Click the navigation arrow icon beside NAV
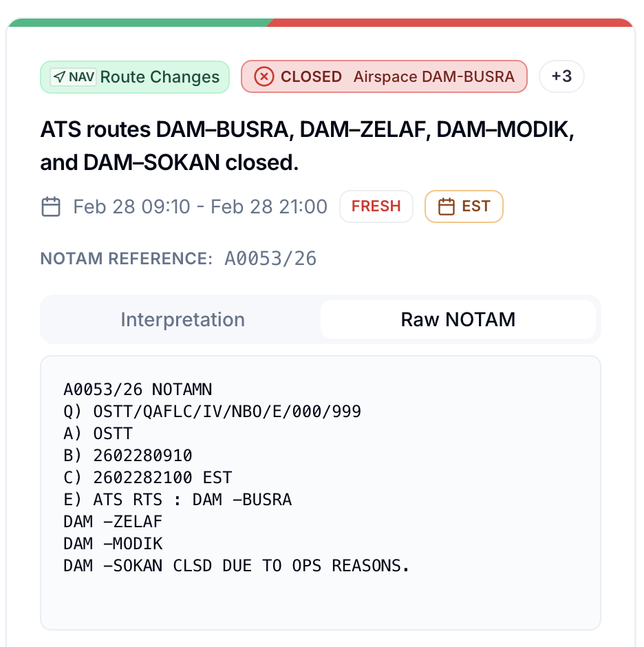The width and height of the screenshot is (644, 647). [x=60, y=76]
